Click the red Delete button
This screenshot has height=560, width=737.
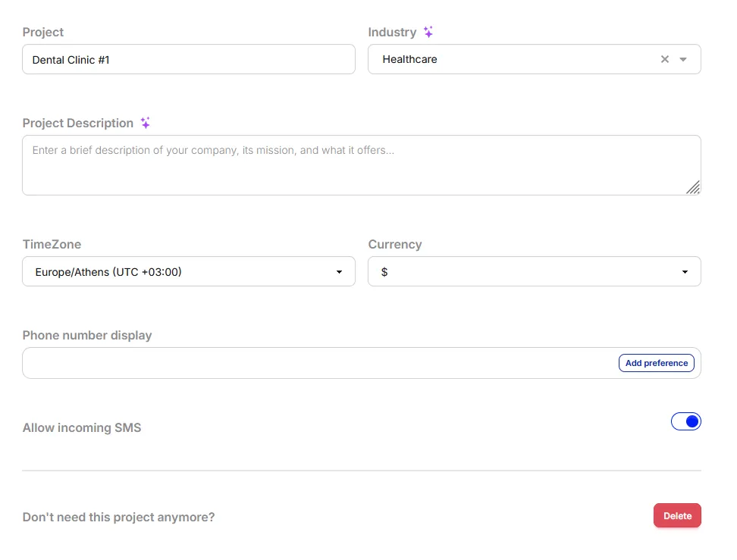[677, 516]
